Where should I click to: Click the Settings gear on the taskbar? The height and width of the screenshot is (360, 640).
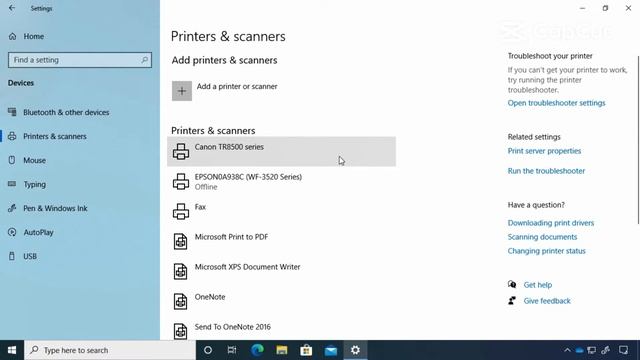click(355, 350)
